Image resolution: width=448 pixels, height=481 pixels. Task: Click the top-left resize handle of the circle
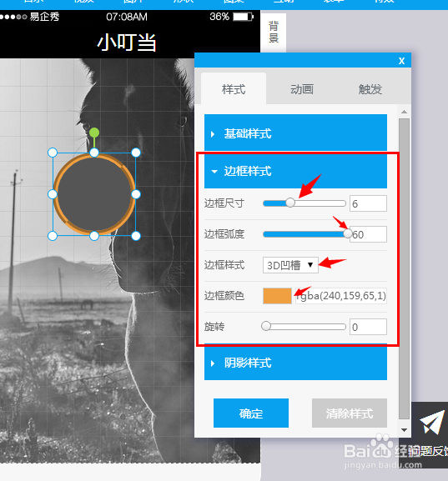coord(53,153)
